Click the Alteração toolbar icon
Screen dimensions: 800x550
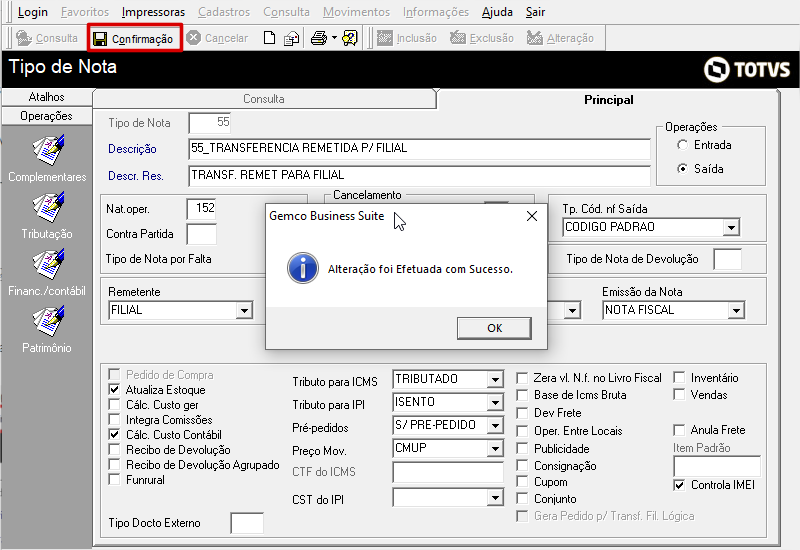(x=535, y=38)
